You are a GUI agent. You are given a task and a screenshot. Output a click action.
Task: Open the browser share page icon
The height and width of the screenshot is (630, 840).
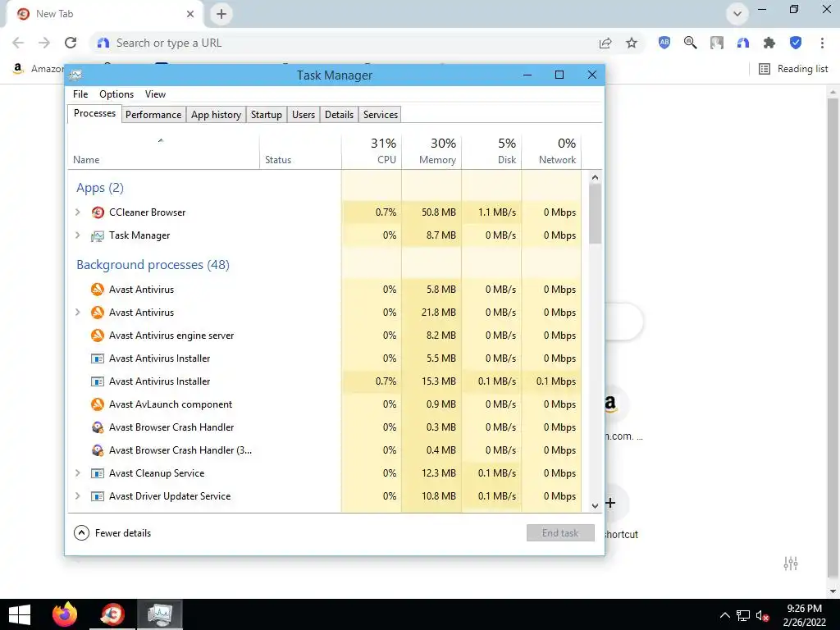[605, 43]
